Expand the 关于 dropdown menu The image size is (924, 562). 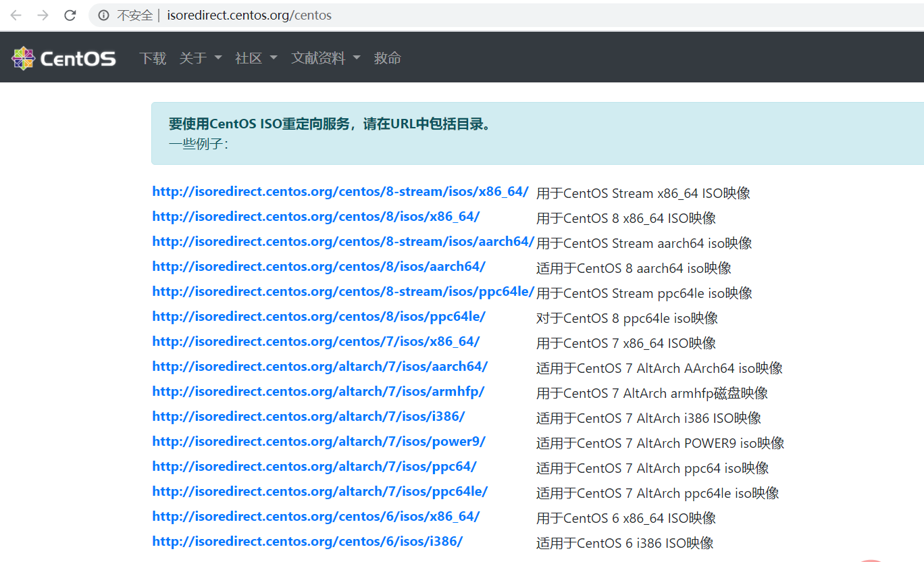tap(201, 58)
